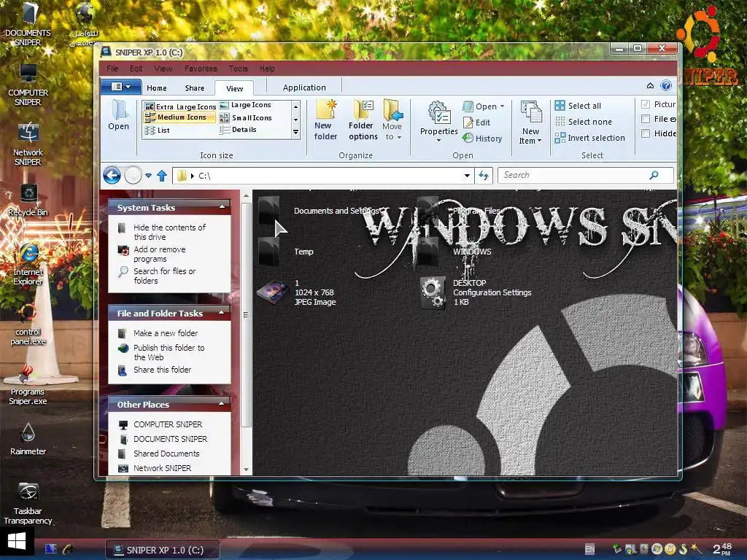The width and height of the screenshot is (747, 560).
Task: Switch to Details view
Action: [239, 130]
